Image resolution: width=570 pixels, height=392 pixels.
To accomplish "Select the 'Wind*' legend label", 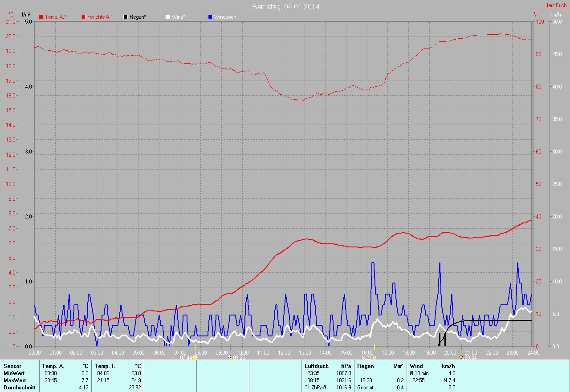I will coord(178,17).
